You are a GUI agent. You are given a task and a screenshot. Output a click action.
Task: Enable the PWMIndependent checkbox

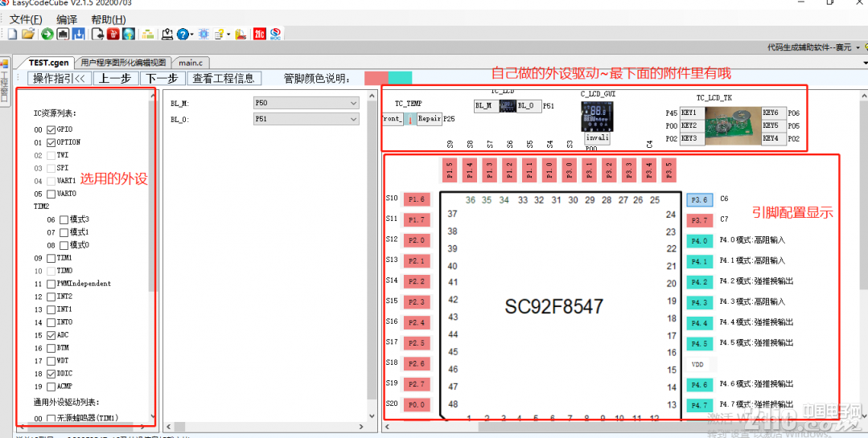pos(51,284)
